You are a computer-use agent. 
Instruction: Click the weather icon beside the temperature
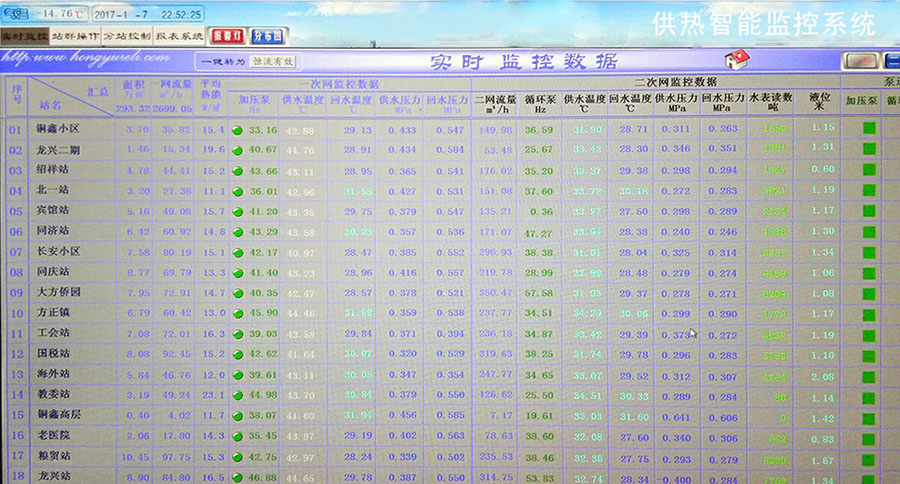click(x=13, y=15)
